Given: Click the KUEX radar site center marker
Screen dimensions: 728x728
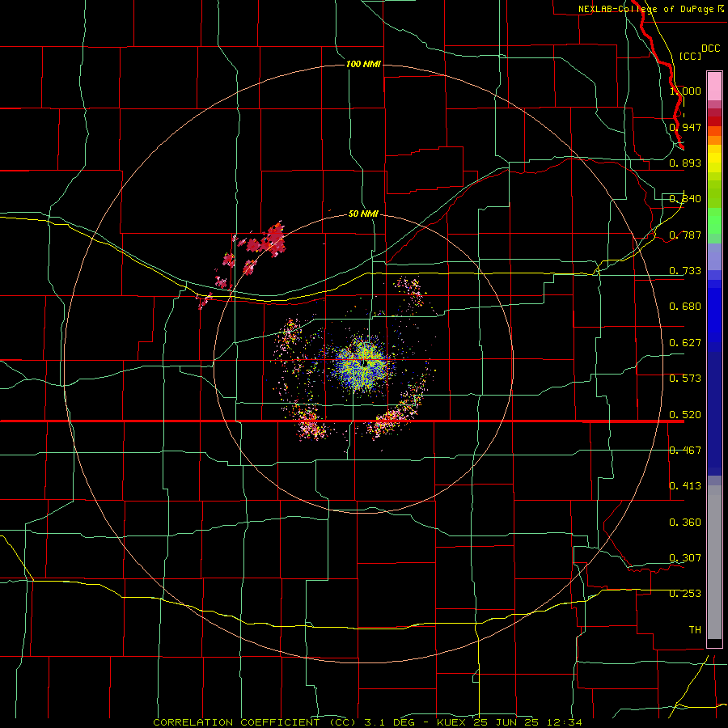Looking at the screenshot, I should click(x=366, y=362).
